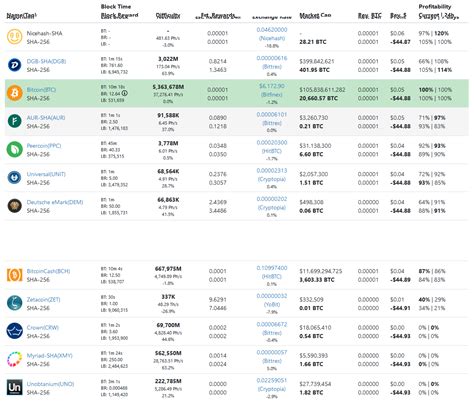Sort by the Exchange Rate column header
474x401 pixels.
coord(272,16)
